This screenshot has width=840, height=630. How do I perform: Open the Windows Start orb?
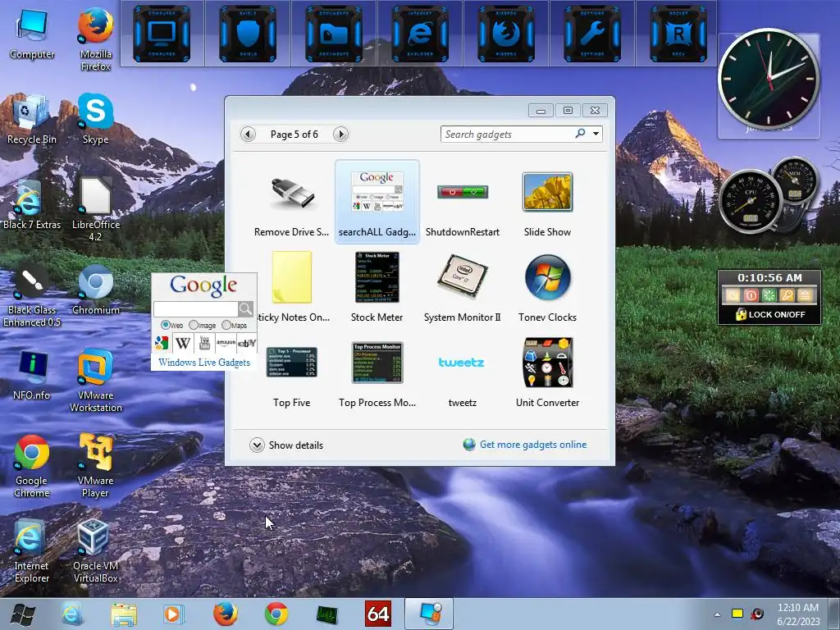pos(22,614)
